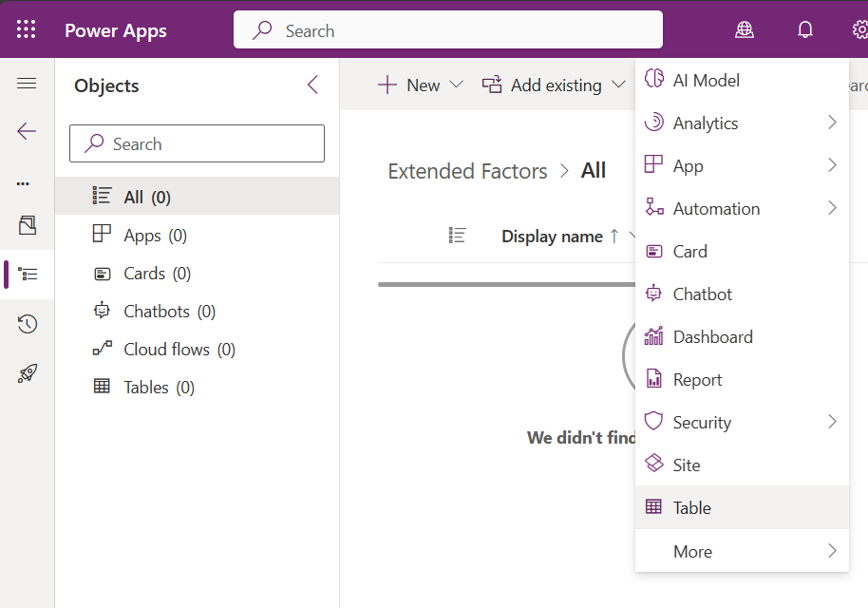Viewport: 868px width, 608px height.
Task: Expand the App submenu
Action: point(742,165)
